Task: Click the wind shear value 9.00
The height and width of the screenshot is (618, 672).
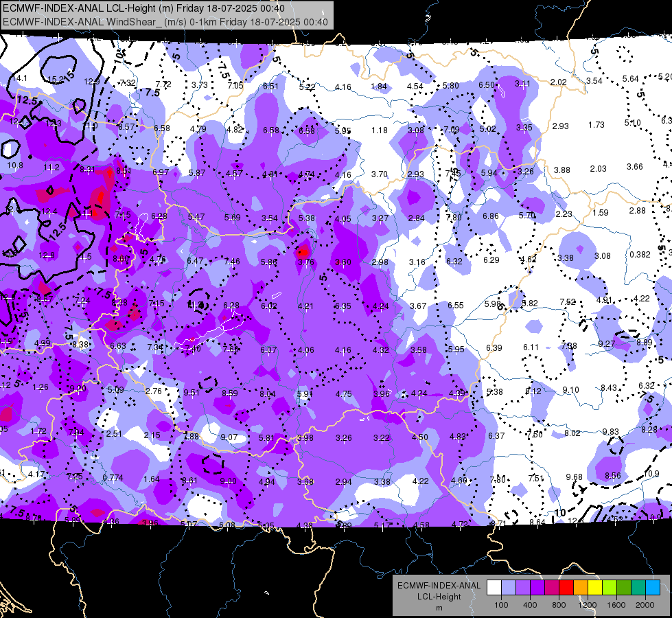Action: 228,481
